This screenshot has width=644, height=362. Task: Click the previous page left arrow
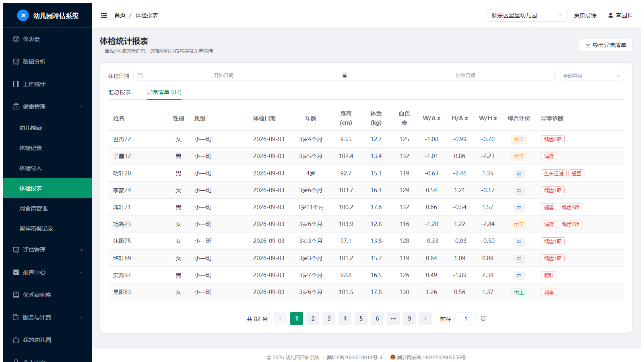pyautogui.click(x=281, y=319)
